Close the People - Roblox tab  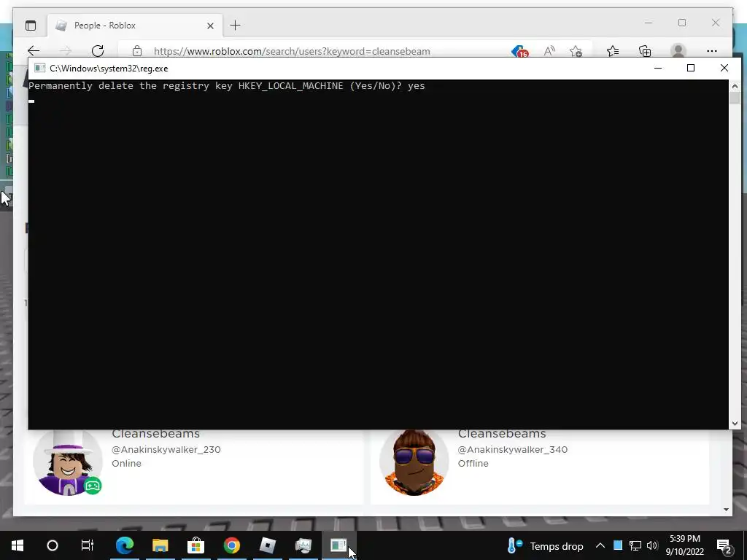pyautogui.click(x=210, y=26)
